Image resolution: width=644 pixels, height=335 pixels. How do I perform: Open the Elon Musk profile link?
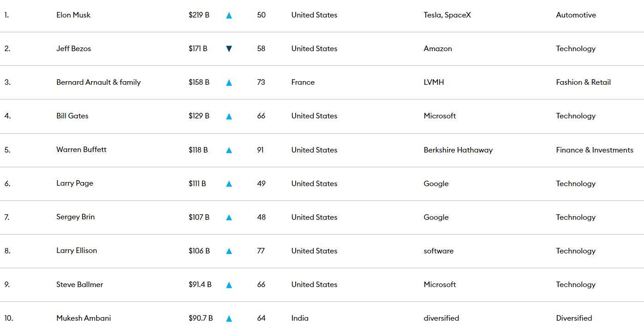(73, 15)
